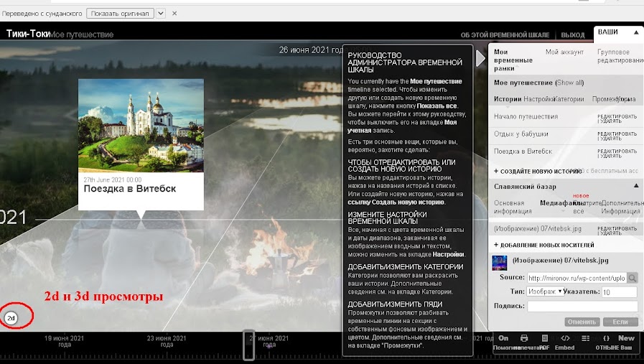
Task: Click СОЗДАЙТЕ НОВУЮ ИСТОРИЮ link
Action: click(537, 172)
